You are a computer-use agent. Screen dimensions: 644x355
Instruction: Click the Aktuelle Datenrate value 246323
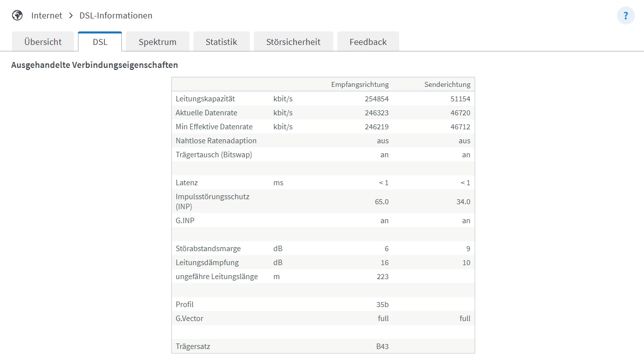pyautogui.click(x=377, y=113)
